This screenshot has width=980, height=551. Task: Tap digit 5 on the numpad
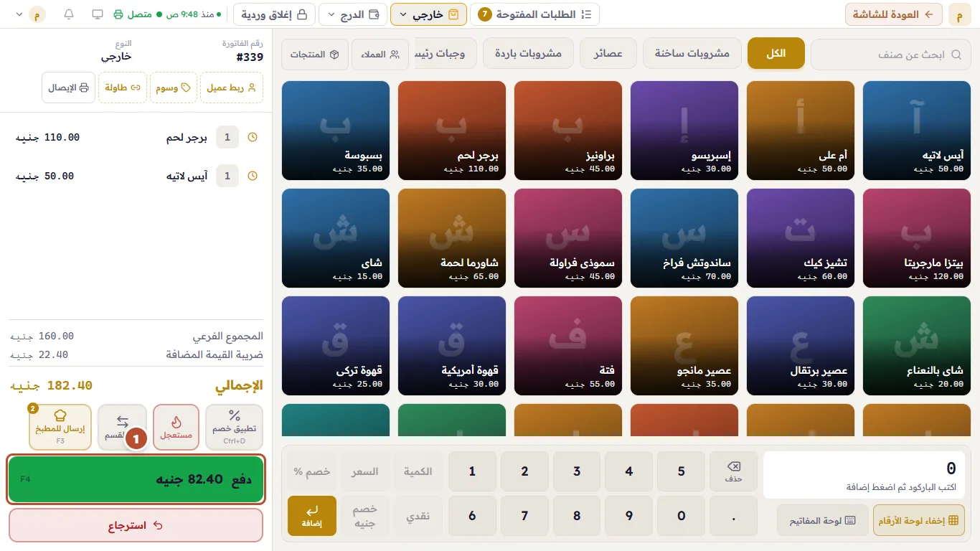pos(681,471)
